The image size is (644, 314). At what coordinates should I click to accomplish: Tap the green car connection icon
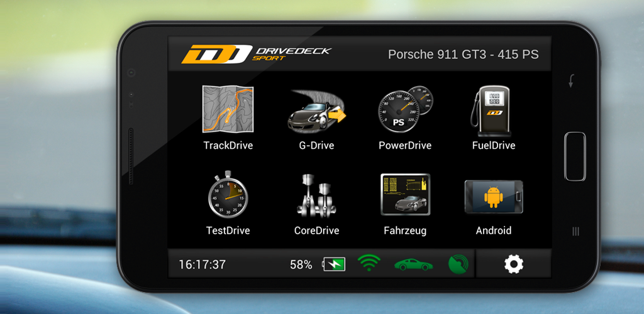coord(414,264)
